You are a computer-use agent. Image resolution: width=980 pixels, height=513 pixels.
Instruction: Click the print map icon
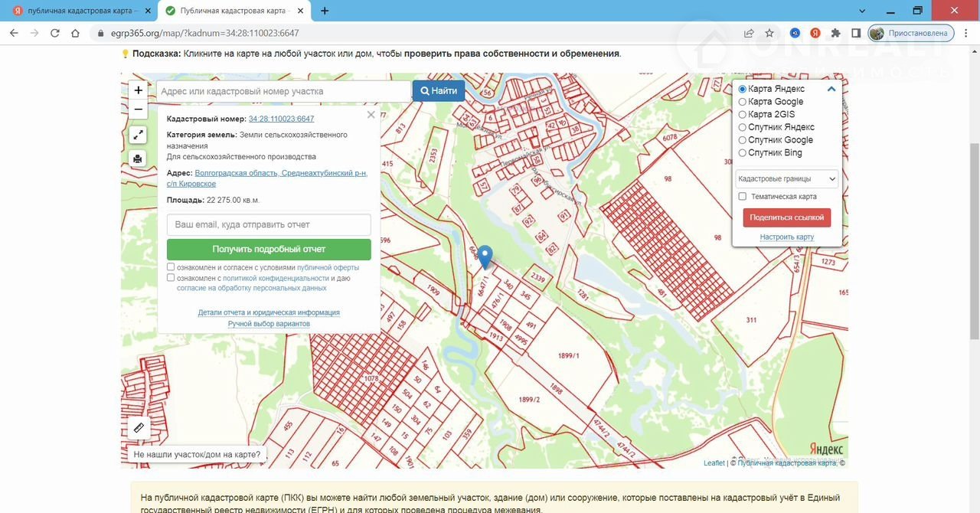click(x=138, y=158)
